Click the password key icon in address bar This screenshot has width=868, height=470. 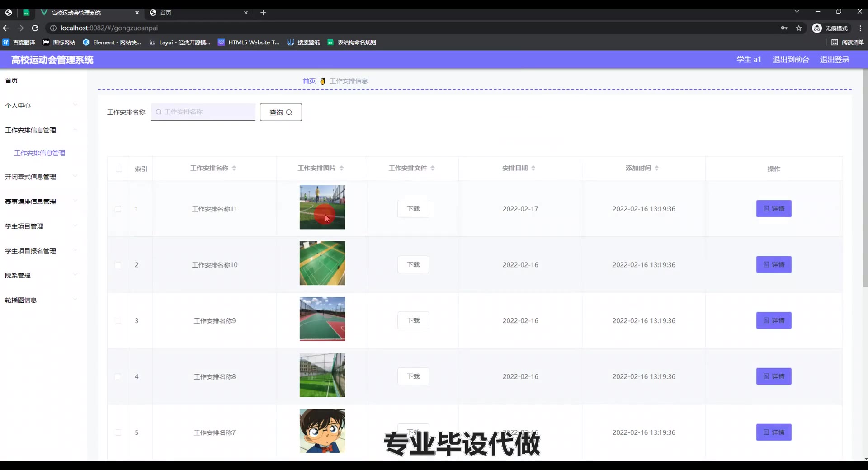click(x=784, y=28)
